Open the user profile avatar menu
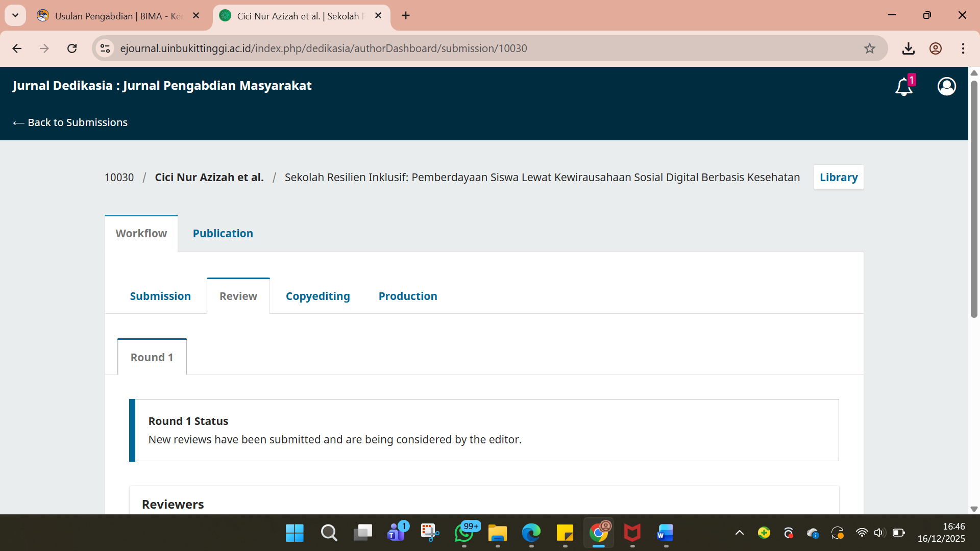 click(x=946, y=86)
